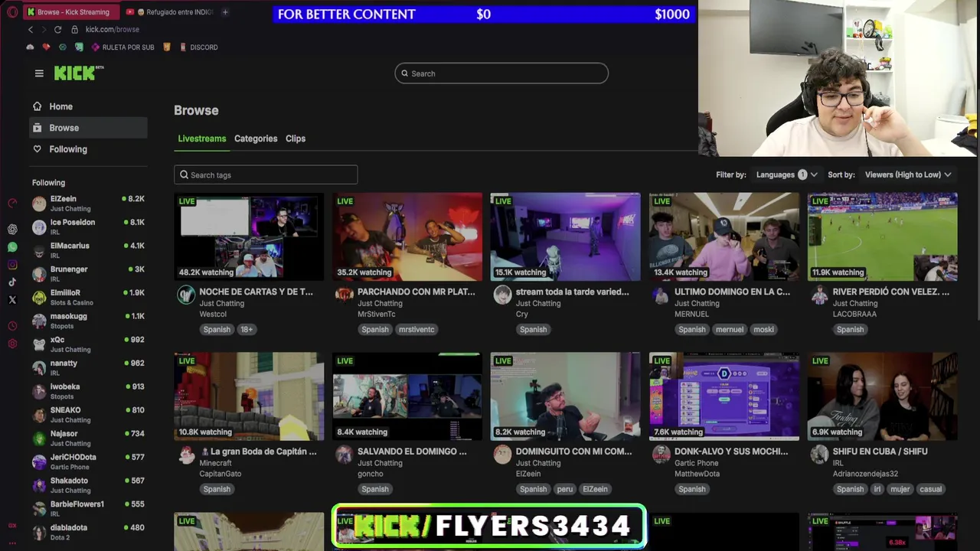This screenshot has width=980, height=551.
Task: Click the kick.com/browse address bar
Action: pos(113,29)
